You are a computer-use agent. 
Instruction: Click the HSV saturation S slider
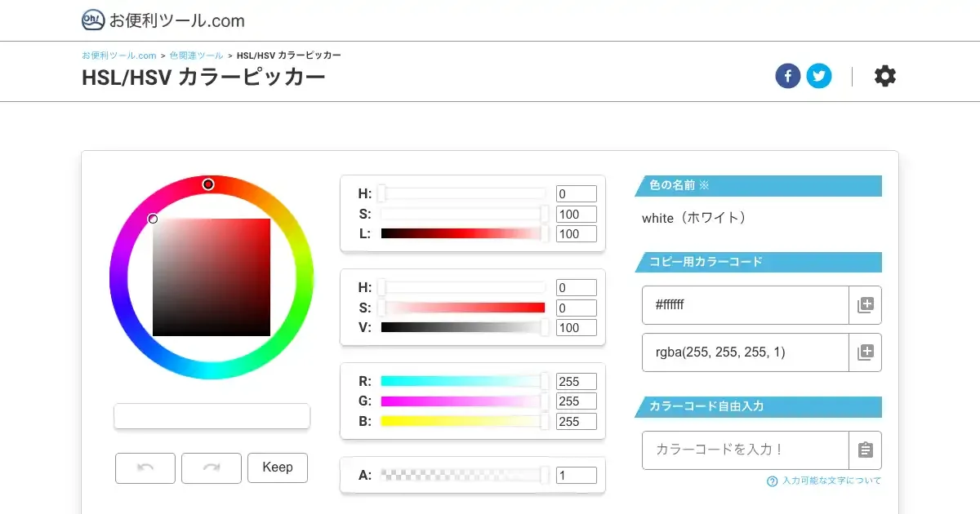[462, 308]
